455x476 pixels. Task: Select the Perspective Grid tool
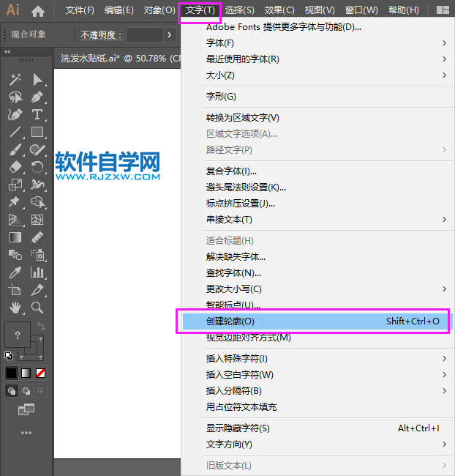(15, 220)
